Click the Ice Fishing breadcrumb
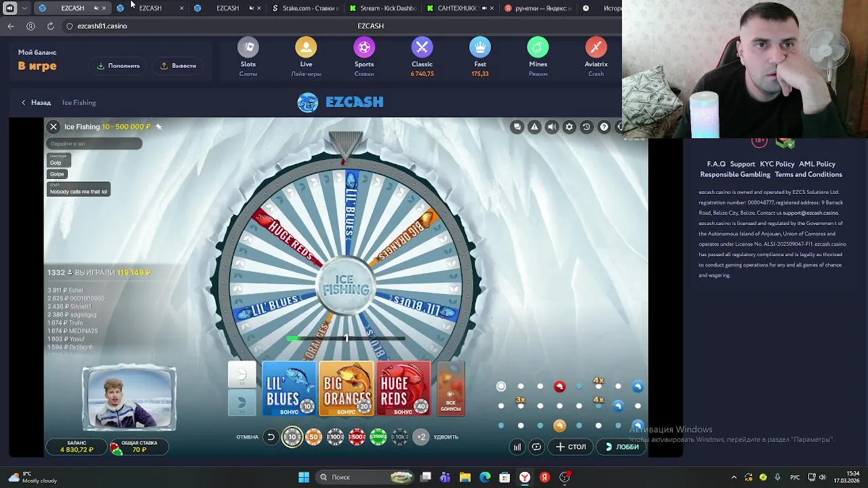Viewport: 868px width, 488px height. [x=79, y=102]
